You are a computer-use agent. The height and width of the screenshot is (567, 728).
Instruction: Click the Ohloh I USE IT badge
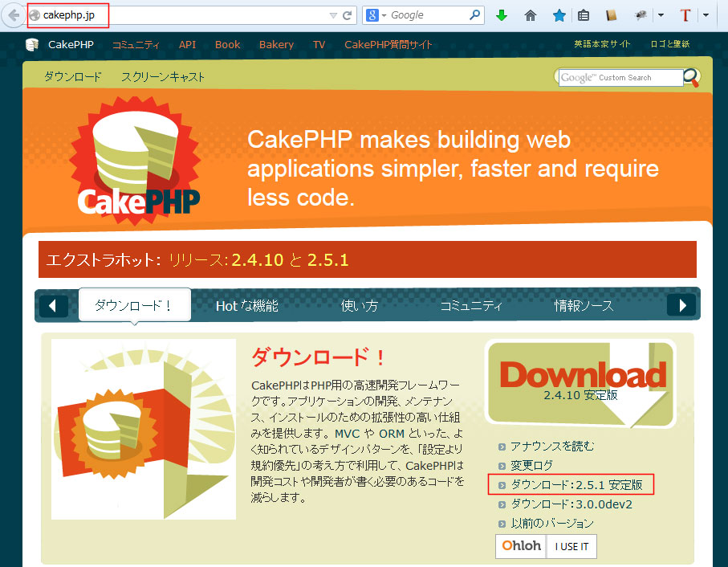[546, 547]
